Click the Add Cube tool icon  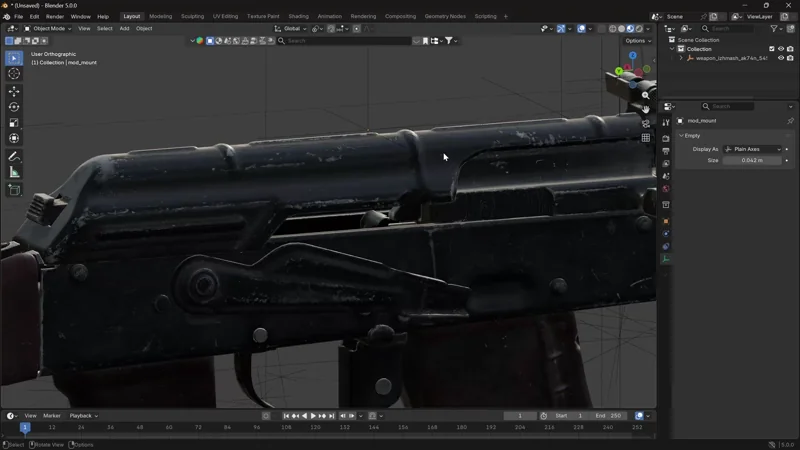[x=14, y=189]
